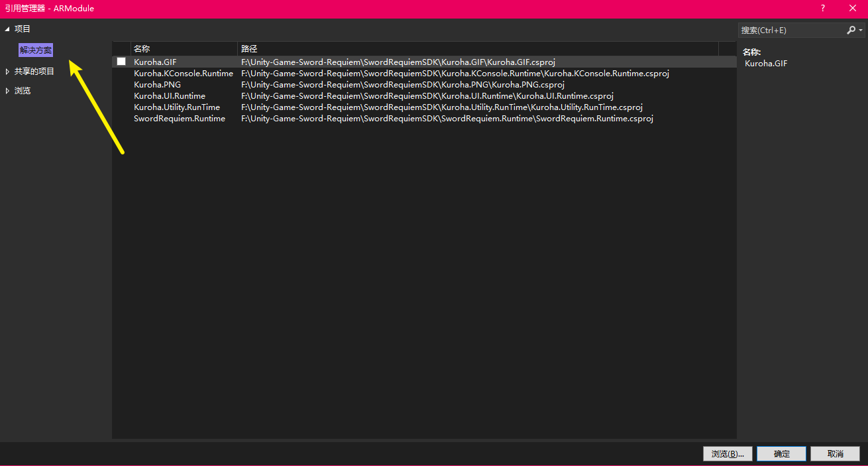Select 解决方案 in the left tree
Image resolution: width=868 pixels, height=466 pixels.
[x=36, y=50]
